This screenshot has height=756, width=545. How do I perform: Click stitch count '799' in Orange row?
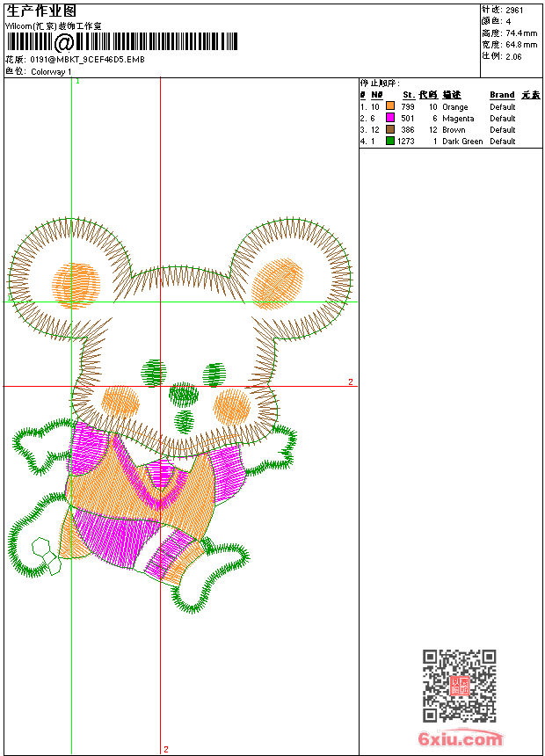[x=408, y=106]
